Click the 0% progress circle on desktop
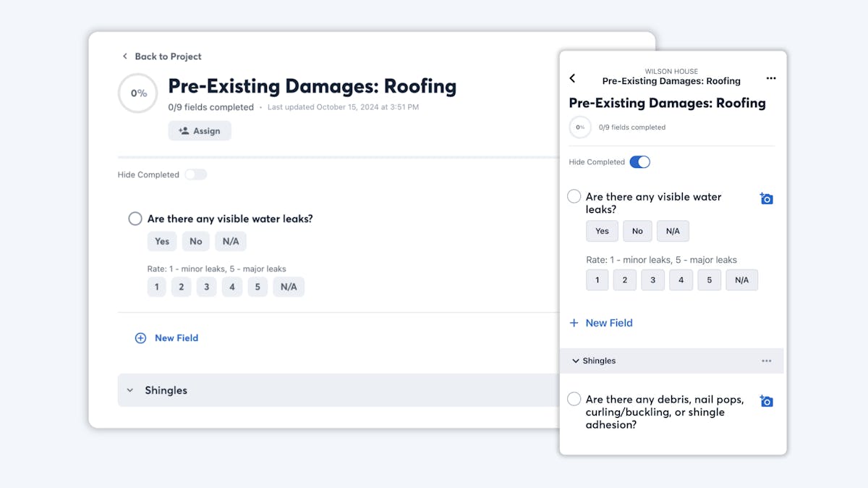The height and width of the screenshot is (488, 868). (x=138, y=93)
